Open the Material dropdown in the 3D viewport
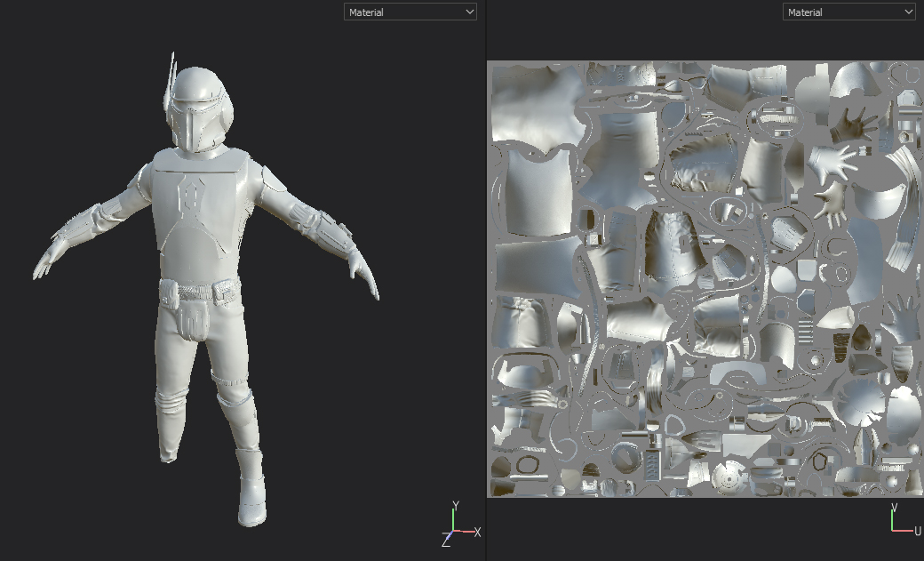Screen dimensions: 924x561 [x=410, y=12]
